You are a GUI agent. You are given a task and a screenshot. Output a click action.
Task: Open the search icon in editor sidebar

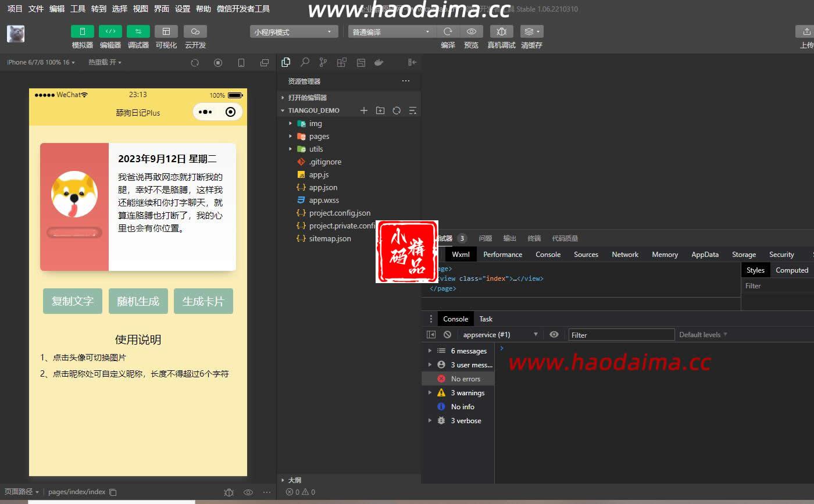[305, 62]
